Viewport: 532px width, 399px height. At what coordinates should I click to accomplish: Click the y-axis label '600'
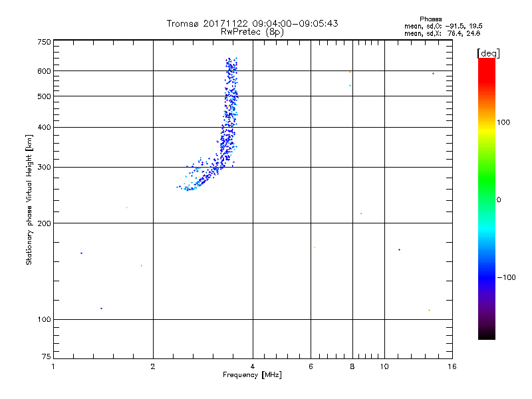click(x=44, y=71)
